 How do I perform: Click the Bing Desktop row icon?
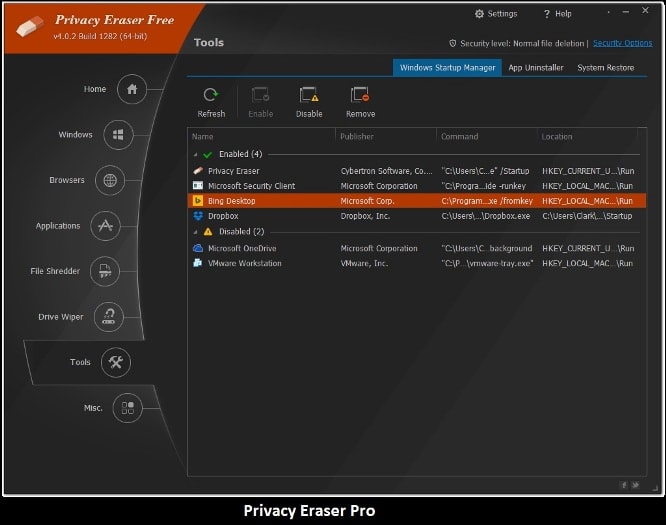pyautogui.click(x=198, y=200)
